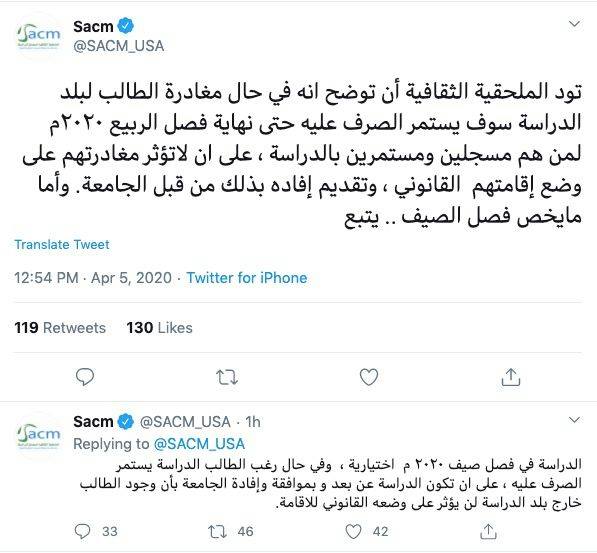The width and height of the screenshot is (597, 553).
Task: Share the main tweet via share icon
Action: (x=511, y=377)
